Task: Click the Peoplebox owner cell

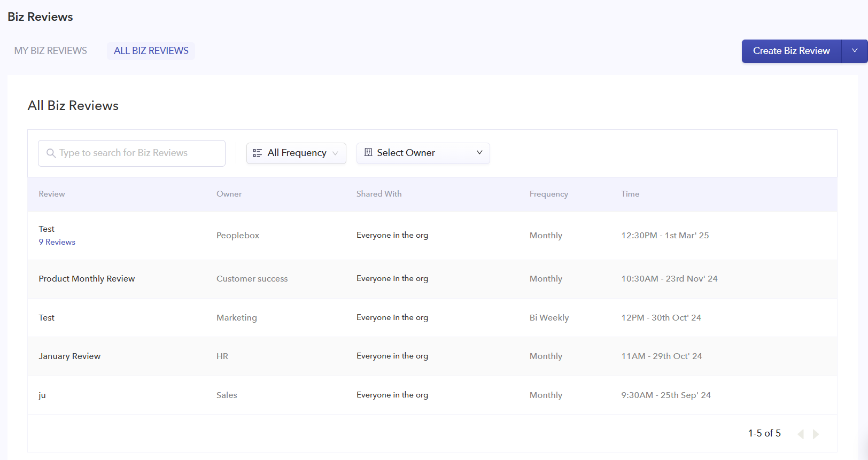Action: click(x=238, y=236)
